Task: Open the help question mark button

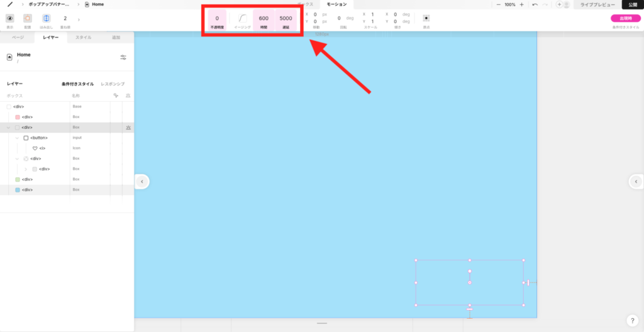Action: click(633, 321)
